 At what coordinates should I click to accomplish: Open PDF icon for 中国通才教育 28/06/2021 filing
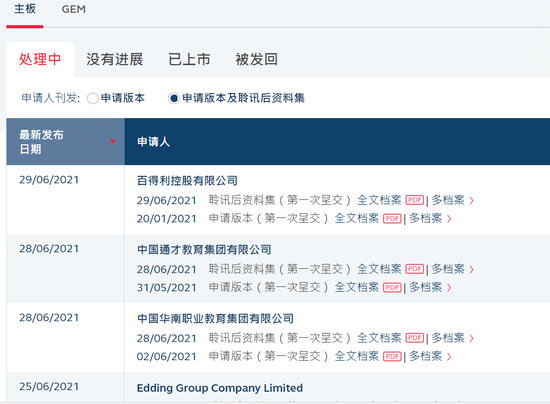(415, 269)
